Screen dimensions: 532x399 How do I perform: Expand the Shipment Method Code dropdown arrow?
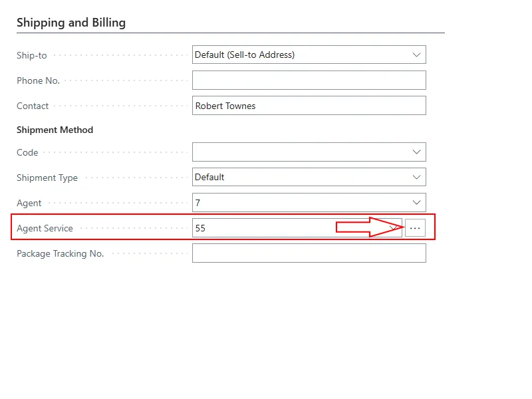coord(416,152)
